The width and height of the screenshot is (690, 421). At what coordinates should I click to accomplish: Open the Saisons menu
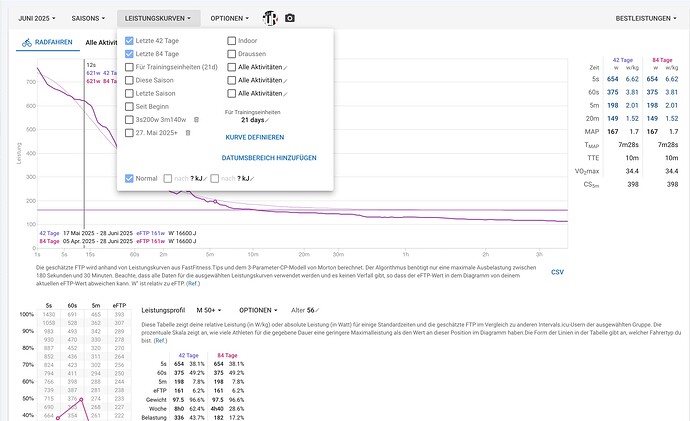[86, 18]
